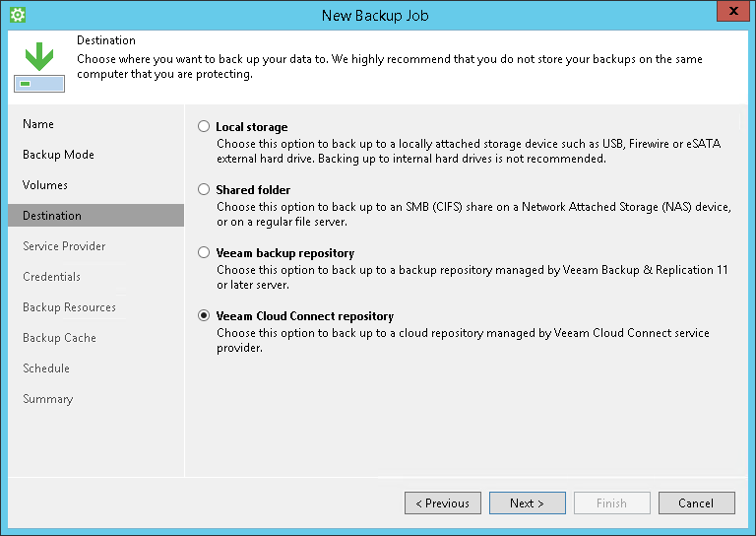Cancel the new backup job wizard

pyautogui.click(x=697, y=503)
